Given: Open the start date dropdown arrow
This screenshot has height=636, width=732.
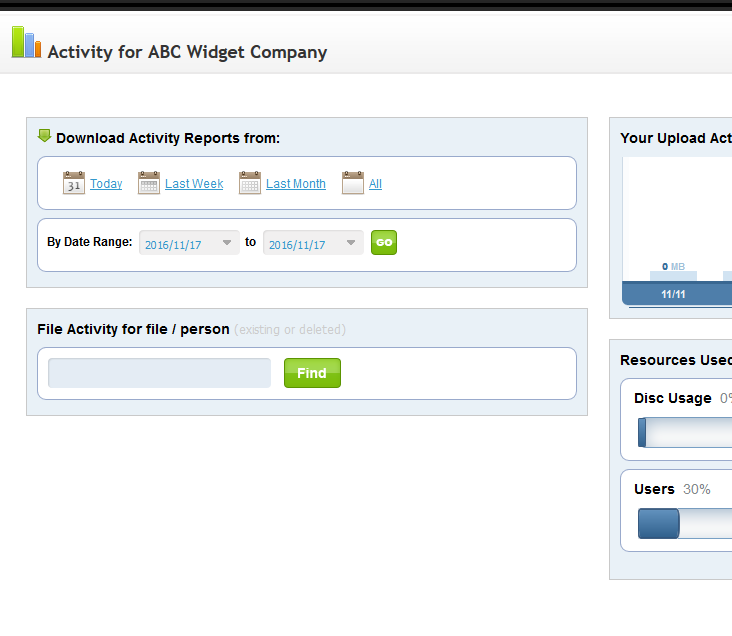Looking at the screenshot, I should point(227,242).
